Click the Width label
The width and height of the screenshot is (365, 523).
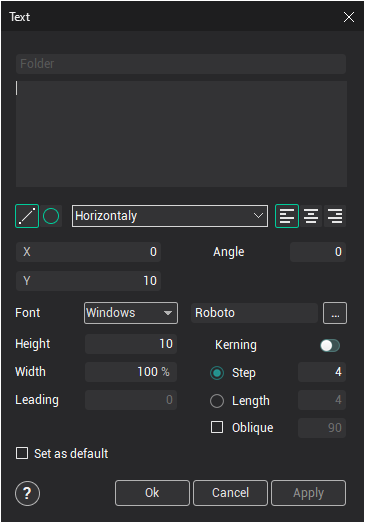point(30,372)
